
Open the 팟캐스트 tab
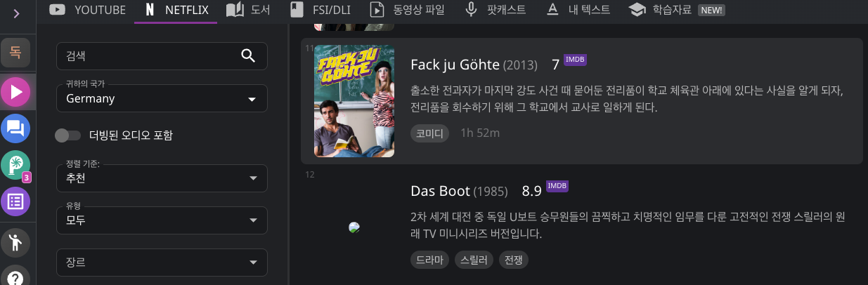click(495, 10)
